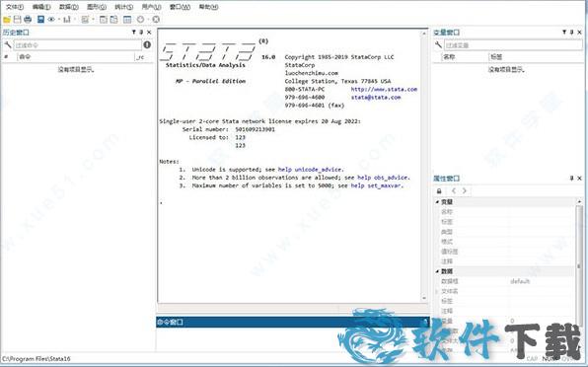588x367 pixels.
Task: Click the 过滤命令 filter field
Action: 78,45
